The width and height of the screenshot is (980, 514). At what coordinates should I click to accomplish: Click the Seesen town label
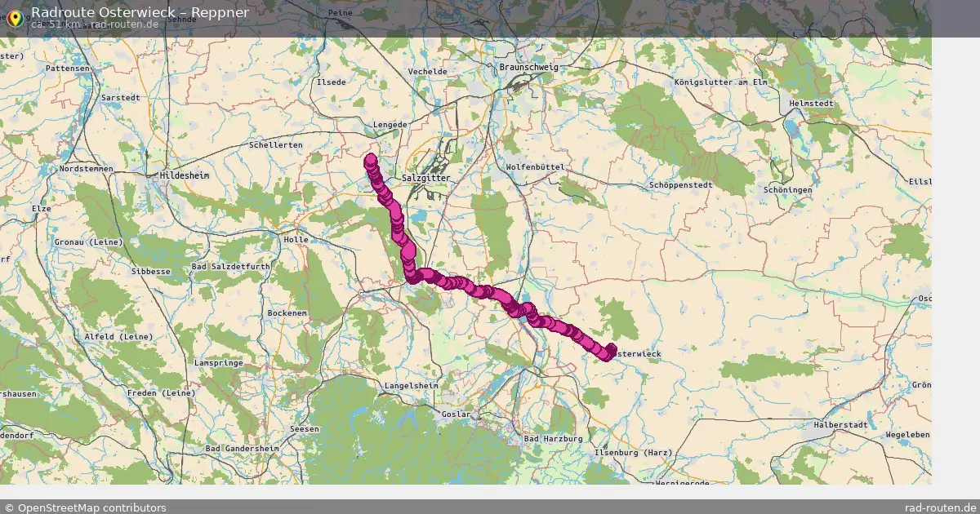(x=305, y=428)
